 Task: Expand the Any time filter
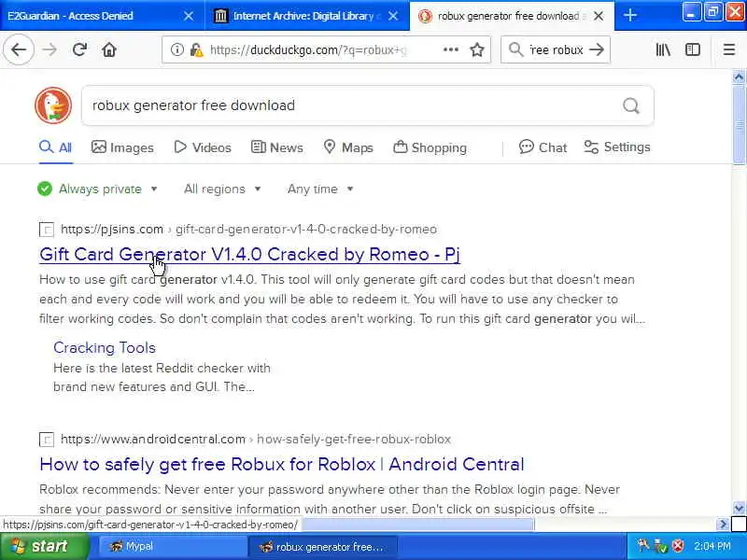coord(320,189)
